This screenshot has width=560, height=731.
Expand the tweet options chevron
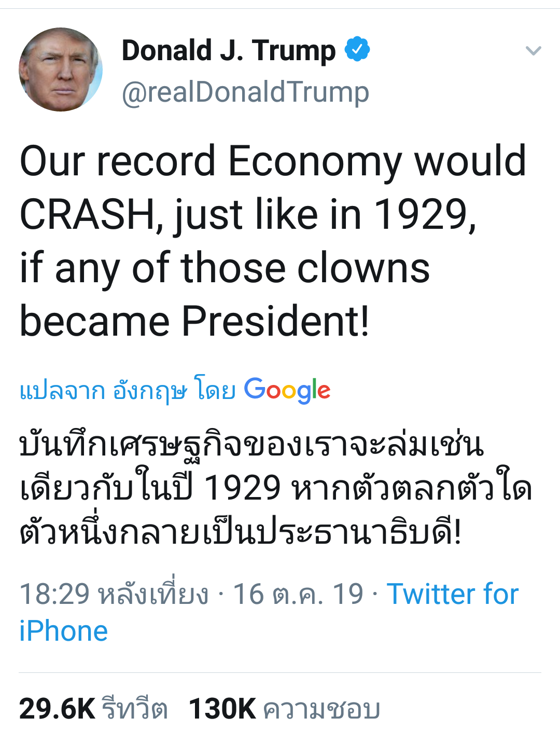coord(533,50)
